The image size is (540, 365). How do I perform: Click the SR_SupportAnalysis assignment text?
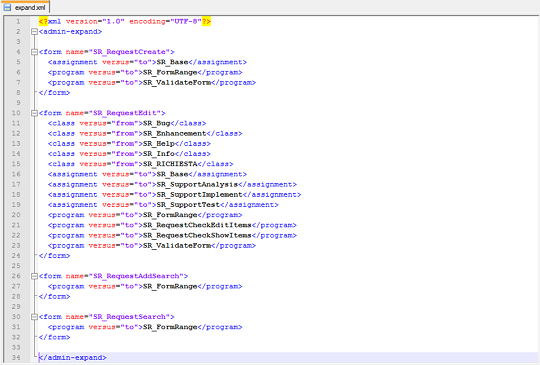[197, 185]
